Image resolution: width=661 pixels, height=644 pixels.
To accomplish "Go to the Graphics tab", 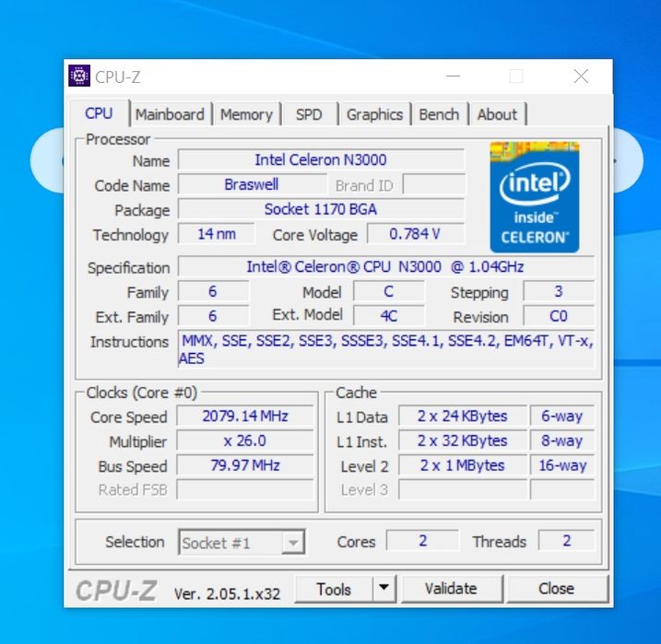I will pos(374,114).
